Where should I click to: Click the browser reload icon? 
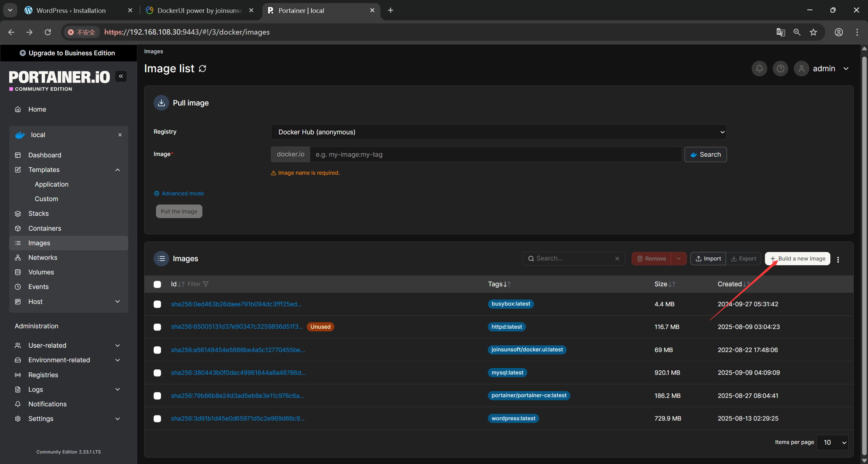pos(48,32)
